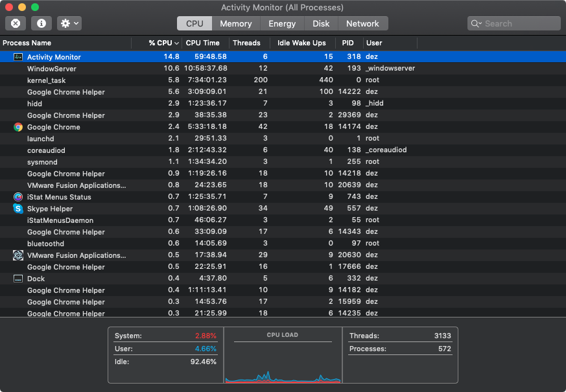Click the Threads total 3133
The height and width of the screenshot is (392, 566).
(x=443, y=336)
